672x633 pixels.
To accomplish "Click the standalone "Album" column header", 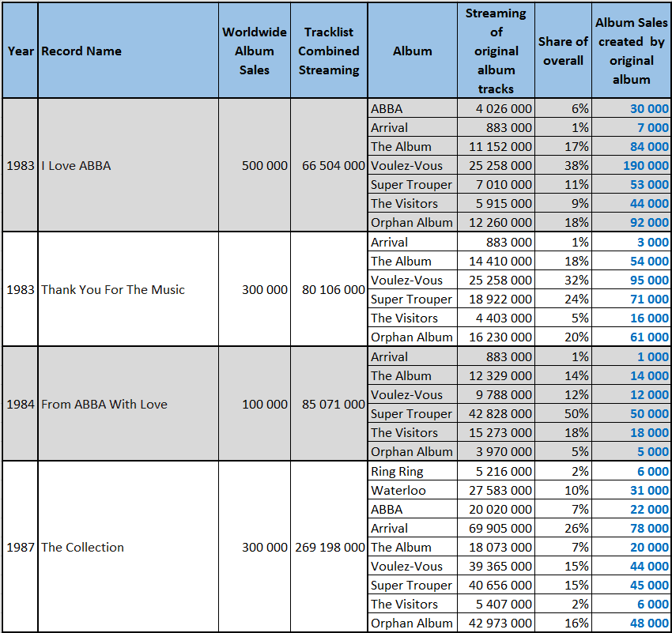I will click(412, 51).
